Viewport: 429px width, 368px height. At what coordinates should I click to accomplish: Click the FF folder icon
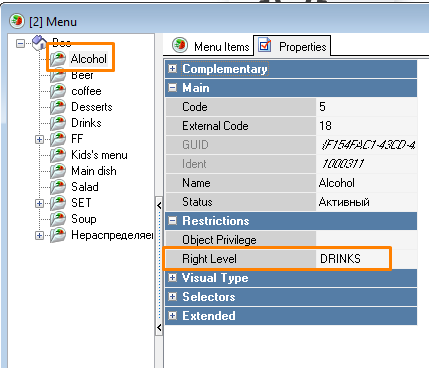coord(58,139)
